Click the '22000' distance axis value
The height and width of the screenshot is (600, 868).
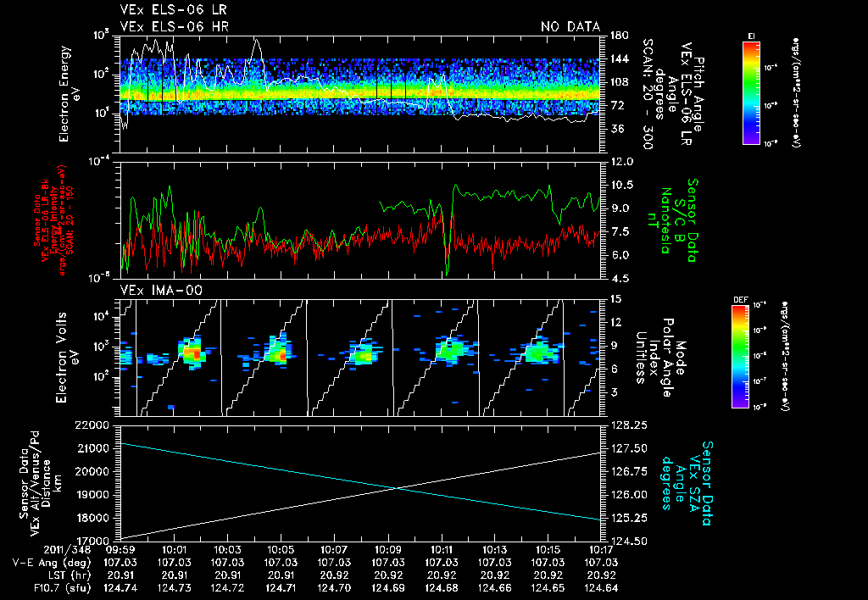[x=92, y=425]
